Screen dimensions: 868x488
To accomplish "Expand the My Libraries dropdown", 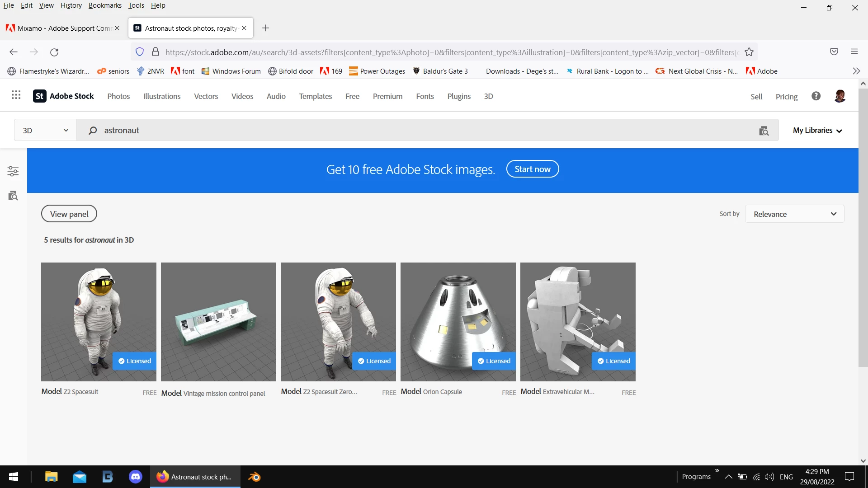I will tap(817, 131).
